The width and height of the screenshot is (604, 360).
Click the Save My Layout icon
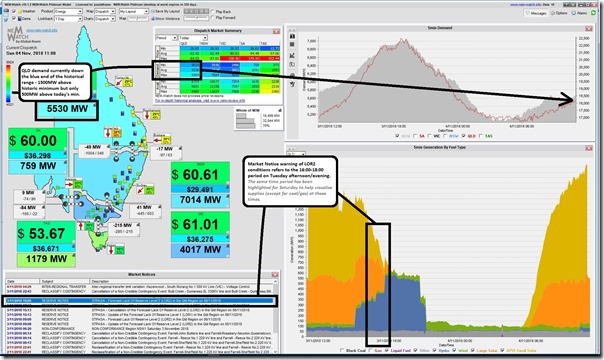pos(153,12)
